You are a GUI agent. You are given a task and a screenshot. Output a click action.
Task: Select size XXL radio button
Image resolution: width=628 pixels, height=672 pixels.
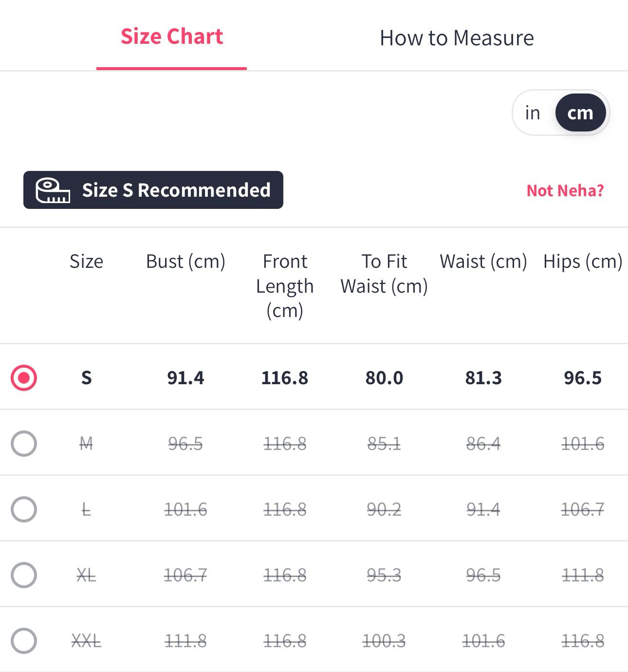coord(24,641)
